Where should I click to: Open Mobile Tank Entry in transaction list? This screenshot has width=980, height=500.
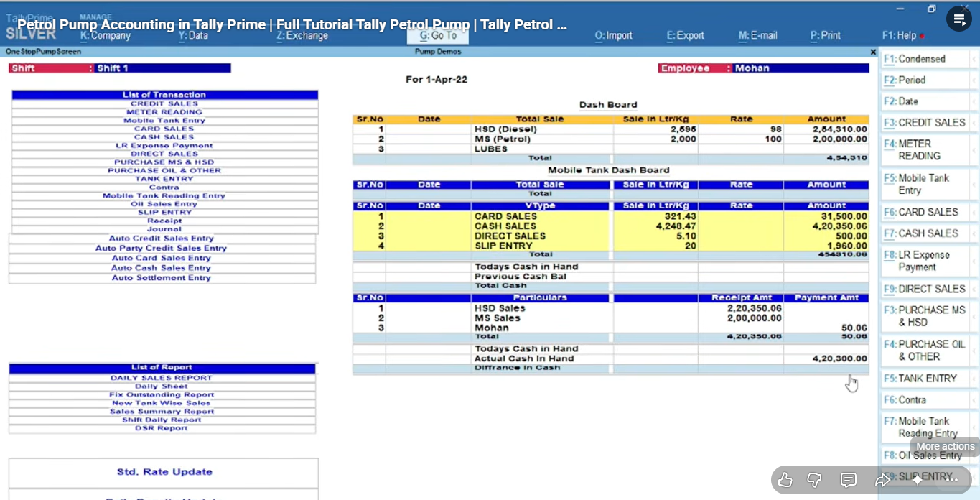tap(164, 121)
